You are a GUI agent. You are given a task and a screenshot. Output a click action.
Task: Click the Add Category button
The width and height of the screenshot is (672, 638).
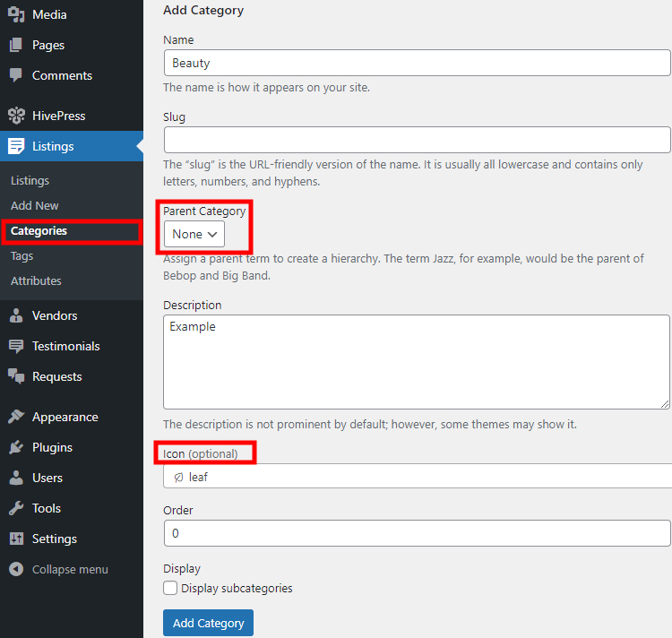click(x=208, y=623)
